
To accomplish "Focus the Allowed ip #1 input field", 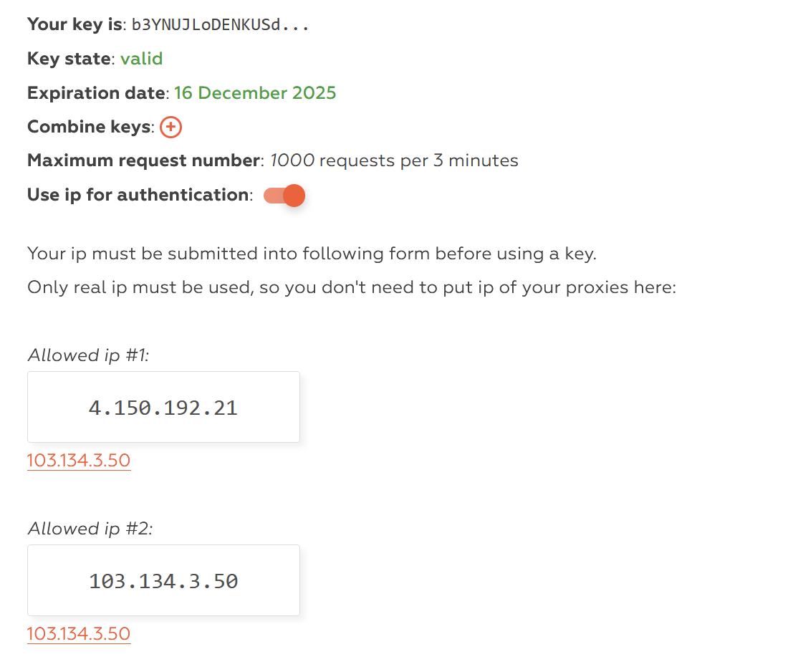I will [x=163, y=407].
